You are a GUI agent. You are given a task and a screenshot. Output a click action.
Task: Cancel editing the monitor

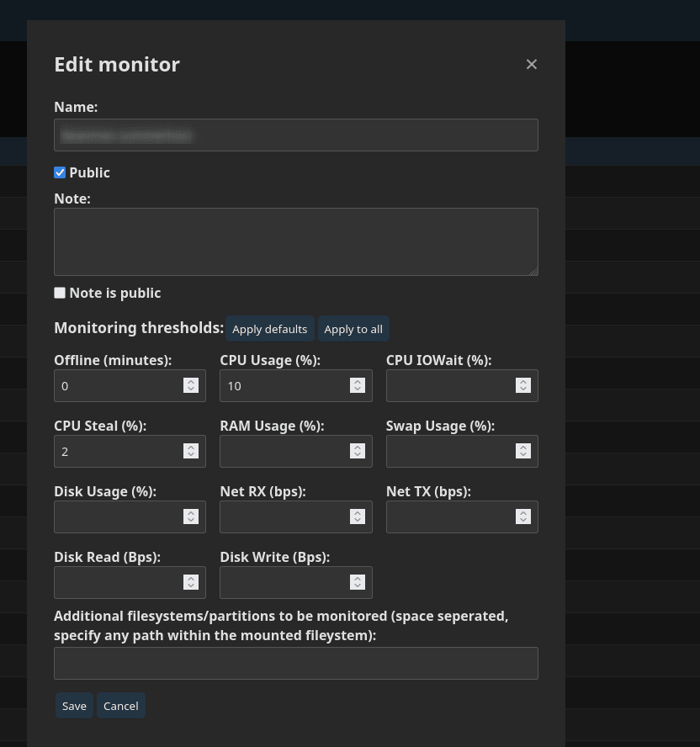pos(121,706)
